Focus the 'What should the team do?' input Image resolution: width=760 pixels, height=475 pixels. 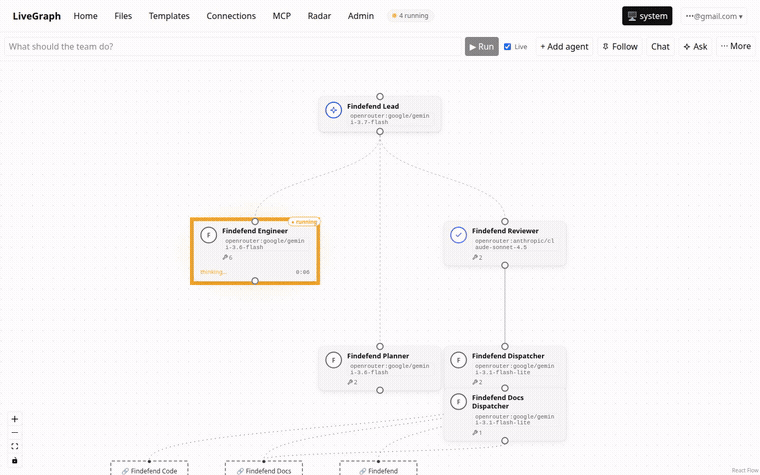pyautogui.click(x=233, y=47)
